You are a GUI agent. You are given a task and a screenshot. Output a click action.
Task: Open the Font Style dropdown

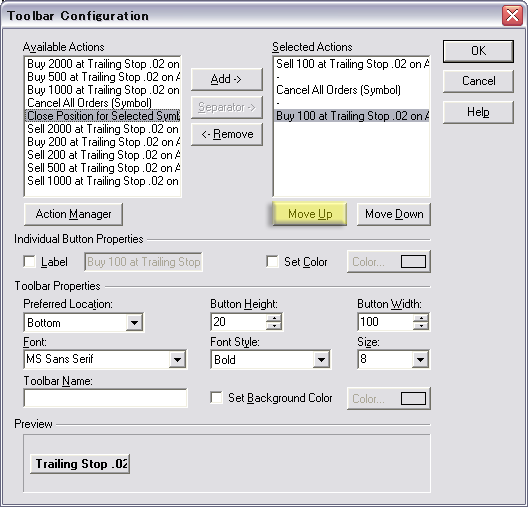click(x=321, y=360)
